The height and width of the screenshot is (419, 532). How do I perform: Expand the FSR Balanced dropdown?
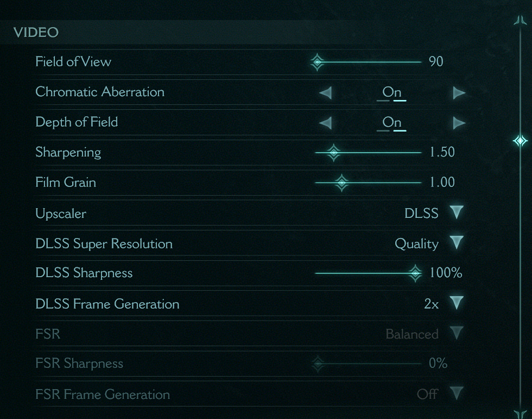click(457, 333)
